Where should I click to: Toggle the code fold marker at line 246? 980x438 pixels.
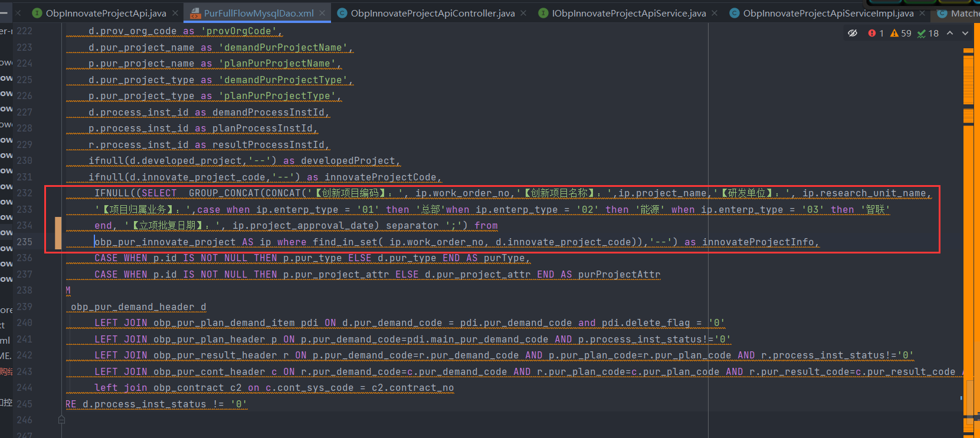point(61,420)
